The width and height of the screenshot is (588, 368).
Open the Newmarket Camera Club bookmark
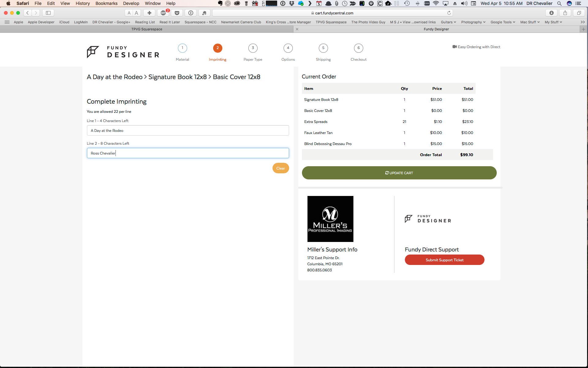241,22
